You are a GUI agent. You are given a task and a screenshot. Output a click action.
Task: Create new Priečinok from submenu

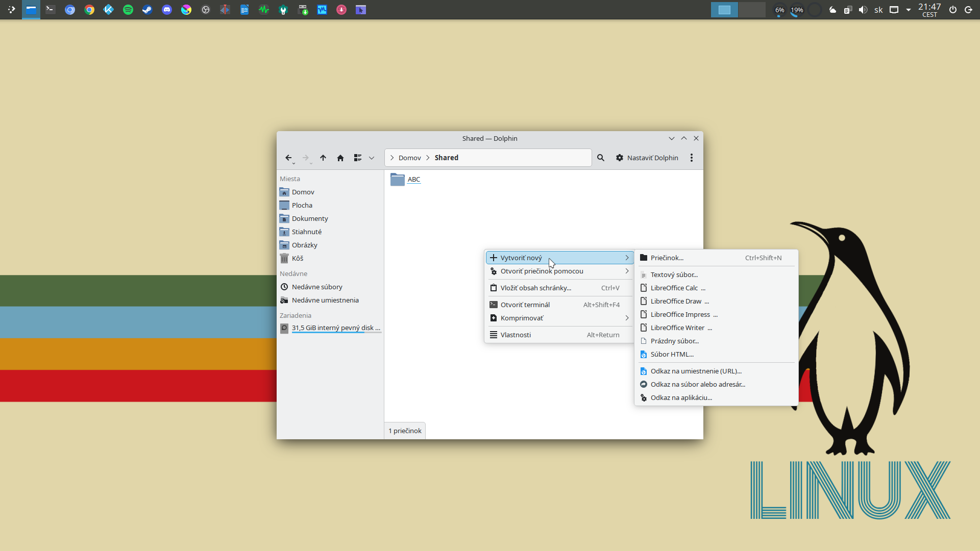(x=716, y=258)
